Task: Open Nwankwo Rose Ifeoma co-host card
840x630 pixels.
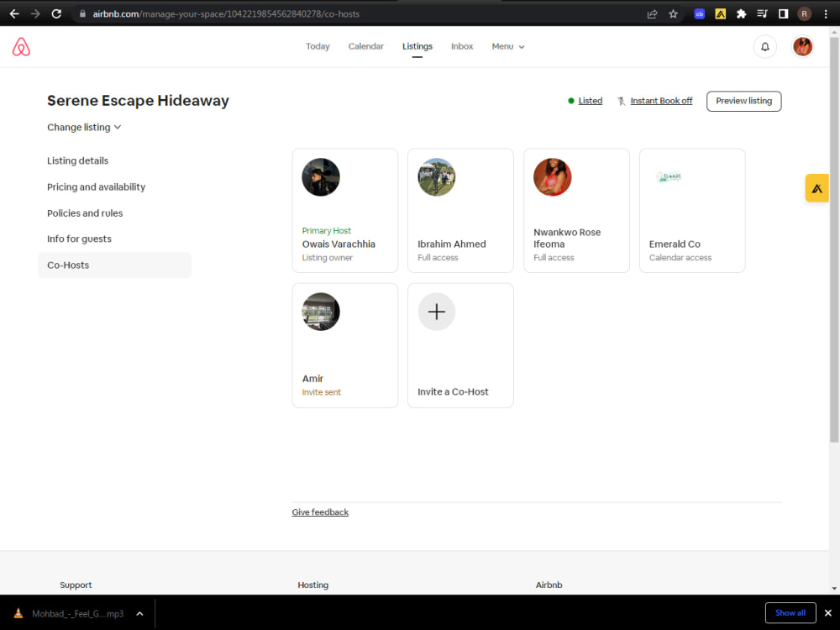Action: 576,211
